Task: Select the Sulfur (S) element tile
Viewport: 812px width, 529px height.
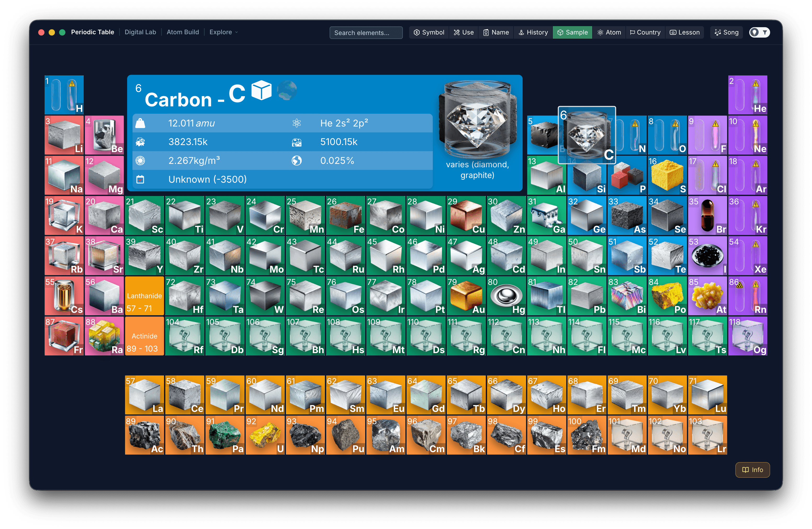Action: 667,175
